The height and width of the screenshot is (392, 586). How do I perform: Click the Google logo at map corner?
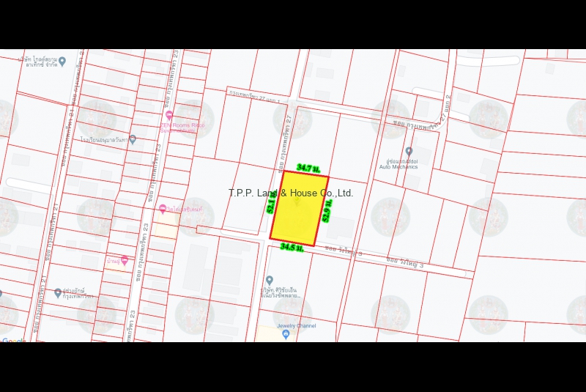(14, 340)
